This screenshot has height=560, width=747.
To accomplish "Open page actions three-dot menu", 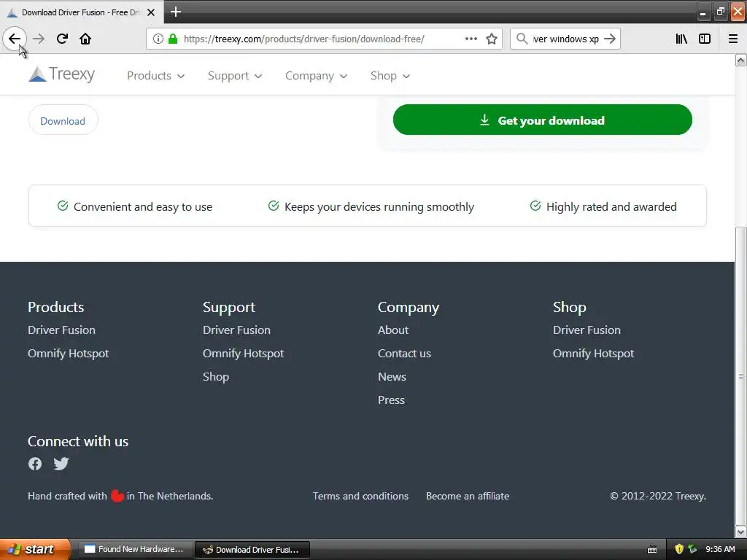I will (x=471, y=39).
